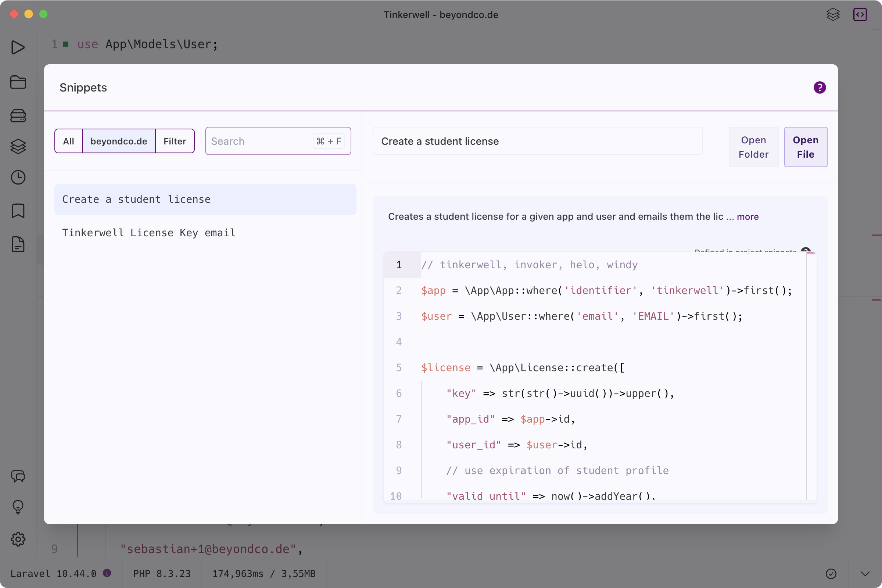882x588 pixels.
Task: Click the layers icon in title bar
Action: tap(833, 15)
